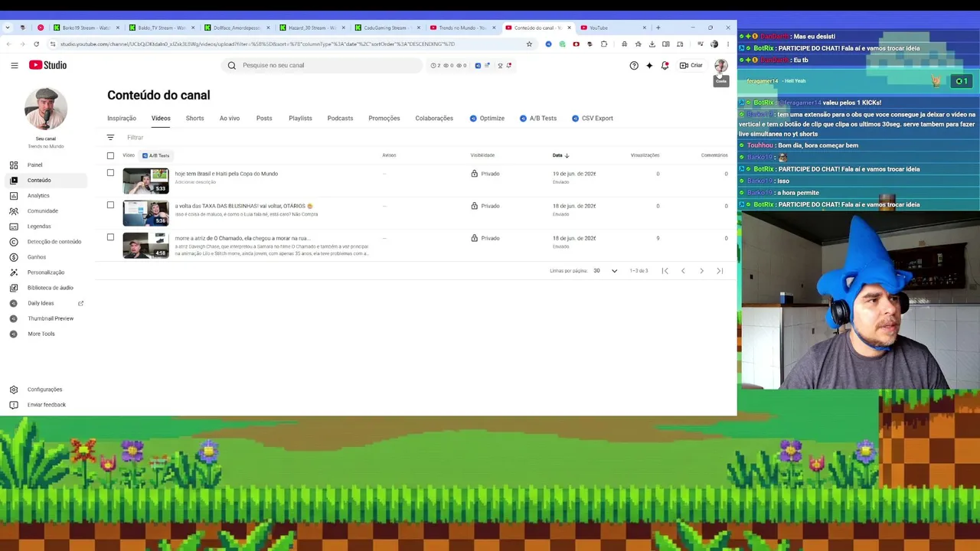Go to Comunidade in the sidebar
Viewport: 980px width, 551px height.
click(x=42, y=211)
